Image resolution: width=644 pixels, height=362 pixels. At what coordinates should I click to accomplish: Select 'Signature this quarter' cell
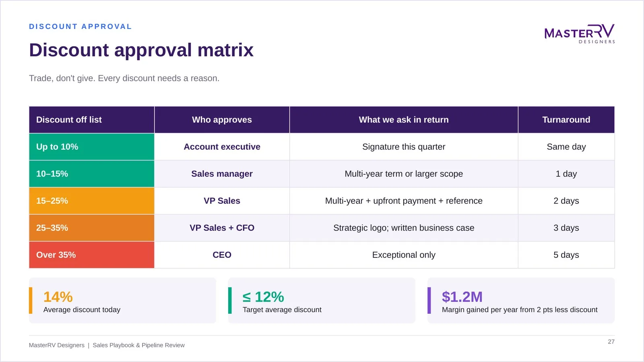(x=404, y=147)
